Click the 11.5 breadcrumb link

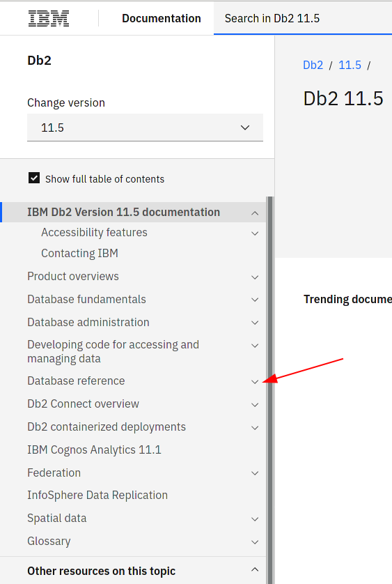(x=350, y=65)
